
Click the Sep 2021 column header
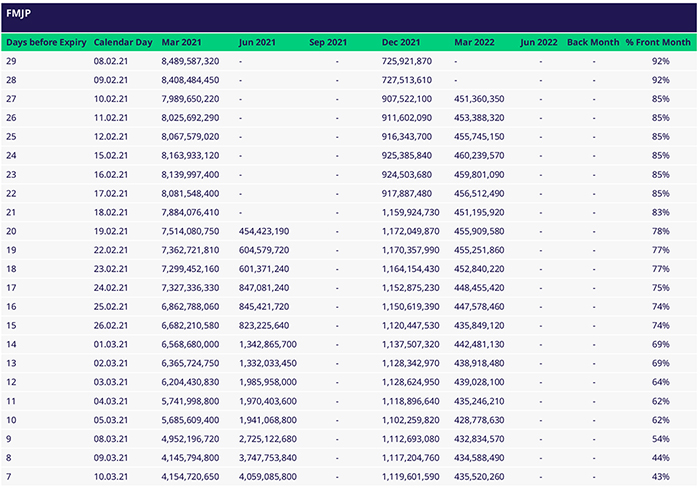coord(329,43)
